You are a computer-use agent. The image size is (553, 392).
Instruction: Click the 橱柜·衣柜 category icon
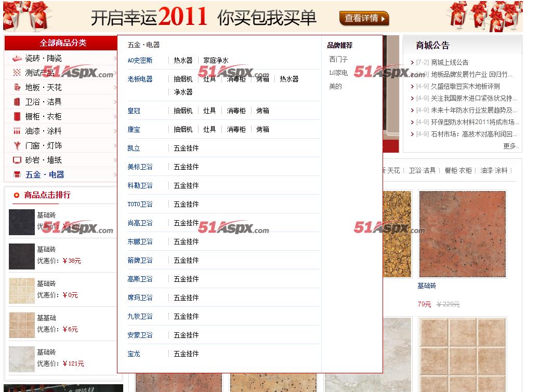point(17,116)
